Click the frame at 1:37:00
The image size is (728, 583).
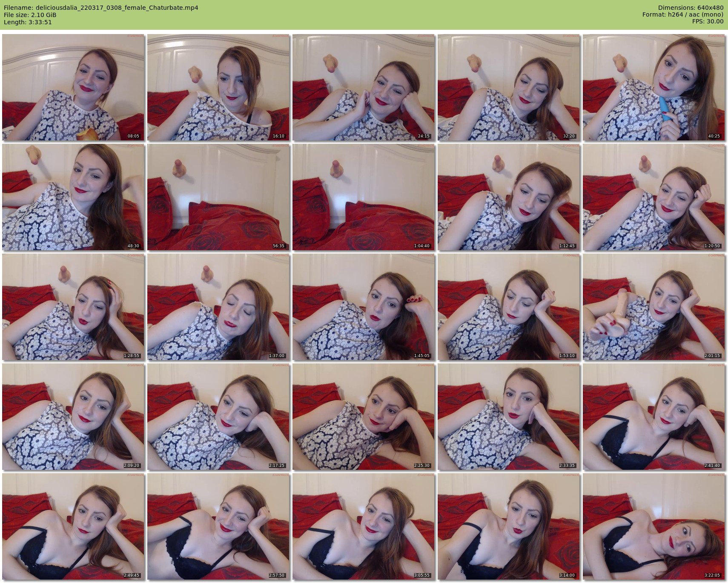(218, 307)
